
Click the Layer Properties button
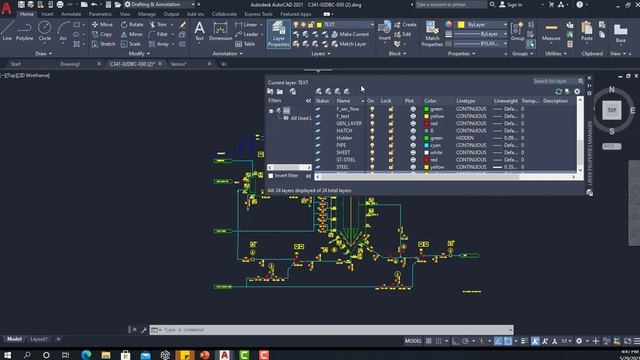pyautogui.click(x=278, y=34)
